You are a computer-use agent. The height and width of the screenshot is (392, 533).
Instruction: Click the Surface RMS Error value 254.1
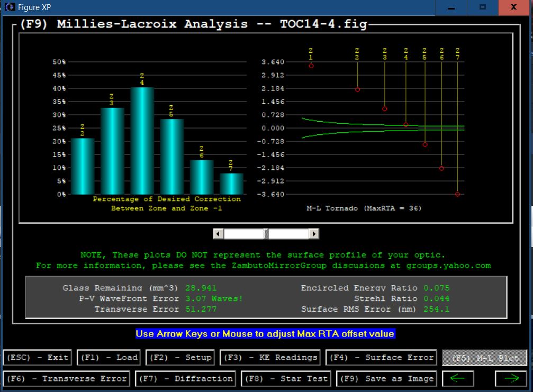437,309
